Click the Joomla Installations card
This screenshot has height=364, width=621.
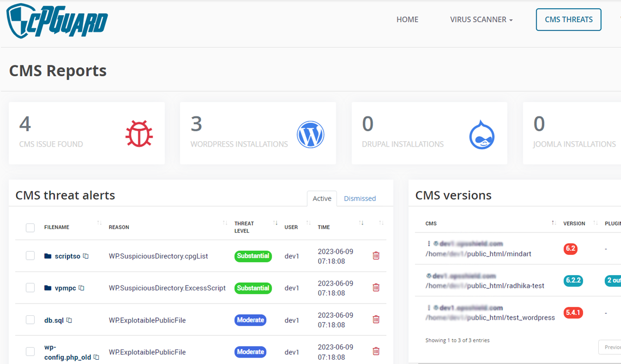(572, 134)
